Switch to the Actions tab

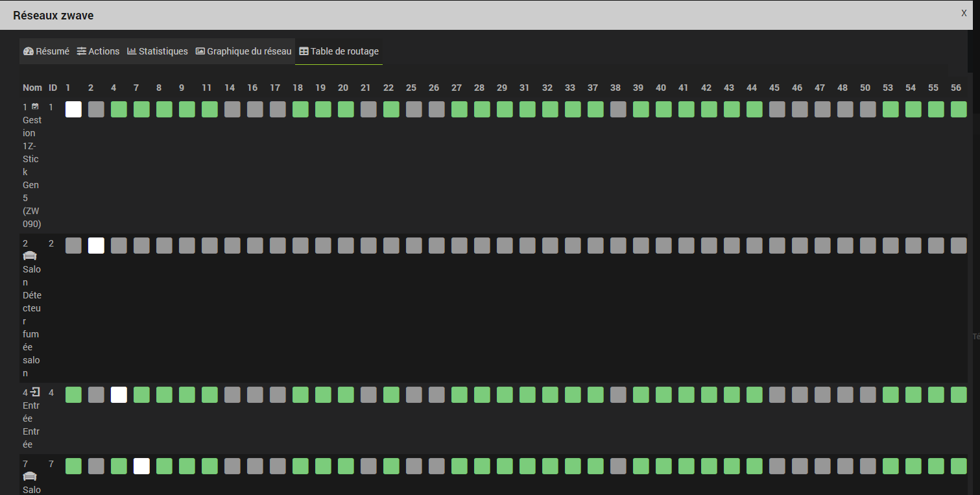coord(98,51)
